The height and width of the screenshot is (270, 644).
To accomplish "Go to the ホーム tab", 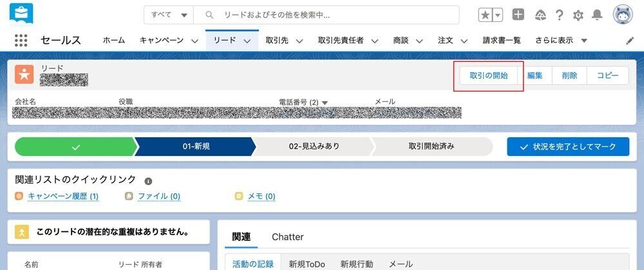I will click(x=114, y=41).
